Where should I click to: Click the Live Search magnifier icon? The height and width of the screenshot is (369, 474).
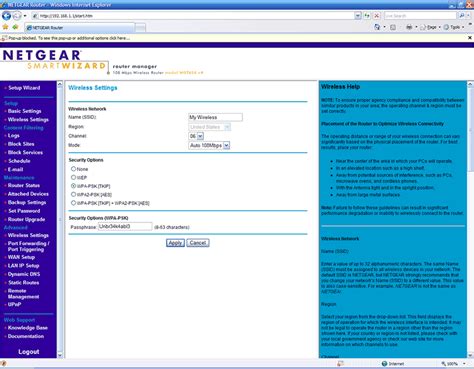pyautogui.click(x=462, y=16)
